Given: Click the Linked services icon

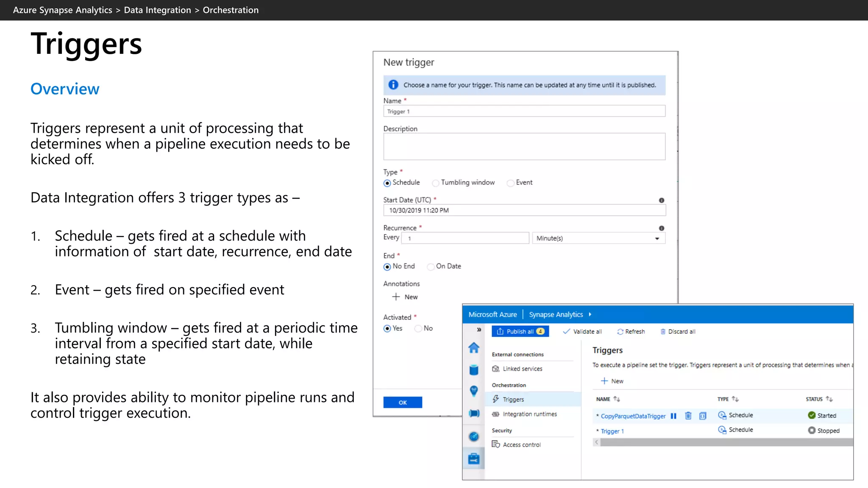Looking at the screenshot, I should click(495, 369).
